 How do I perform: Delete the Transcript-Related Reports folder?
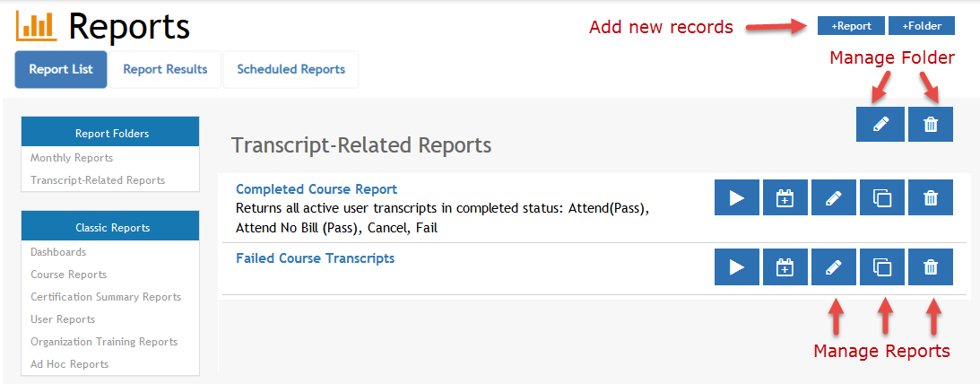pyautogui.click(x=931, y=124)
